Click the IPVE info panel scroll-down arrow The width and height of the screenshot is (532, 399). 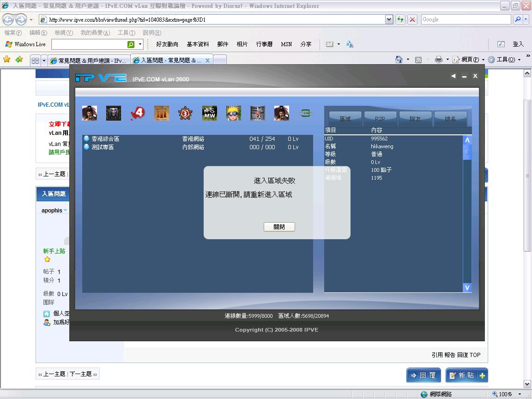[x=467, y=288]
